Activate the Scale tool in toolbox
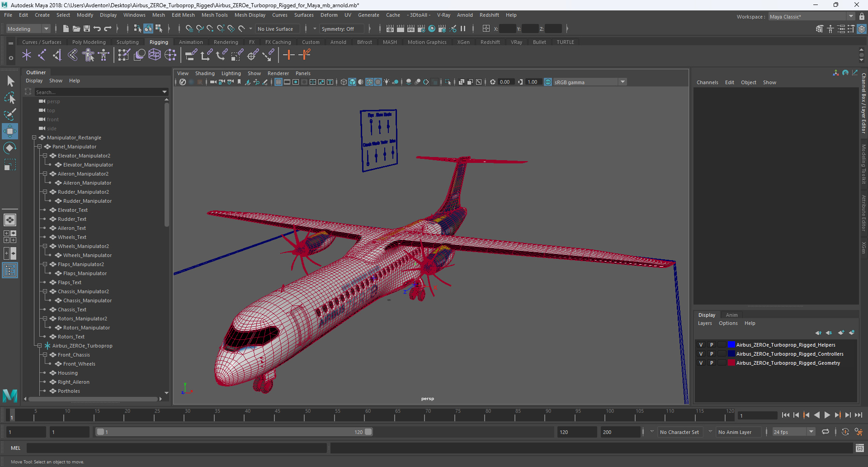Image resolution: width=868 pixels, height=467 pixels. click(x=10, y=165)
